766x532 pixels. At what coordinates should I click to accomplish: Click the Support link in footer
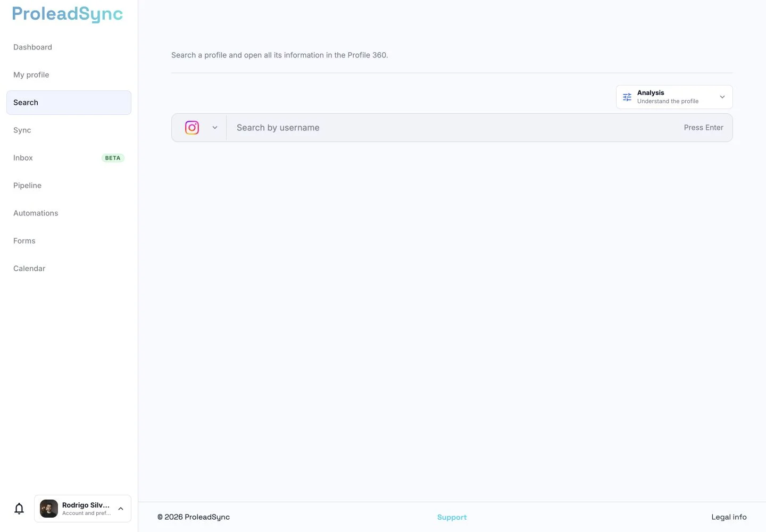[452, 517]
